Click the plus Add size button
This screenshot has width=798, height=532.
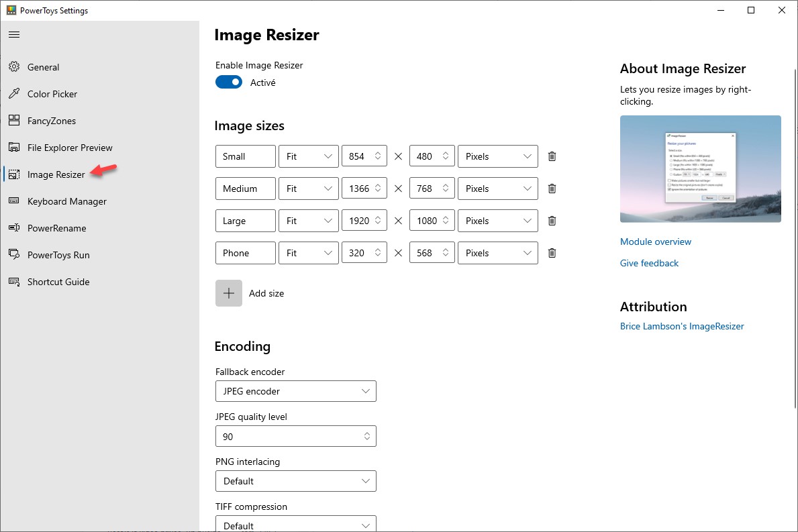[x=229, y=293]
